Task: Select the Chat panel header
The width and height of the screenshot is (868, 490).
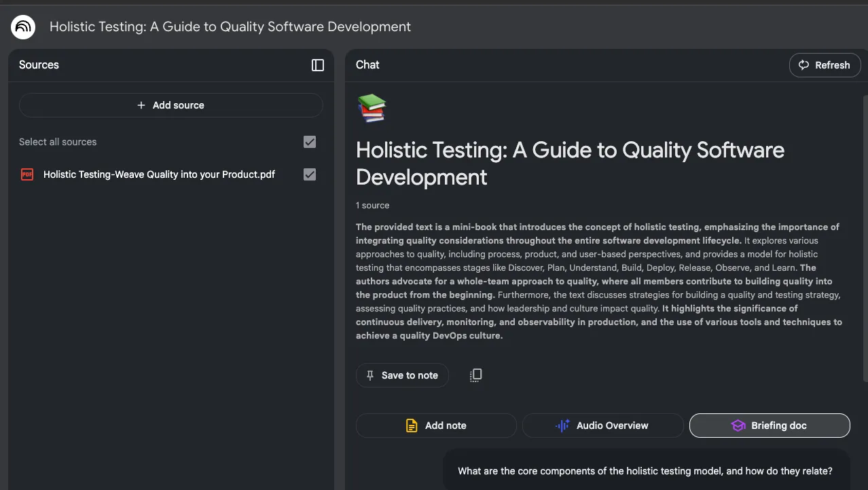Action: [367, 65]
